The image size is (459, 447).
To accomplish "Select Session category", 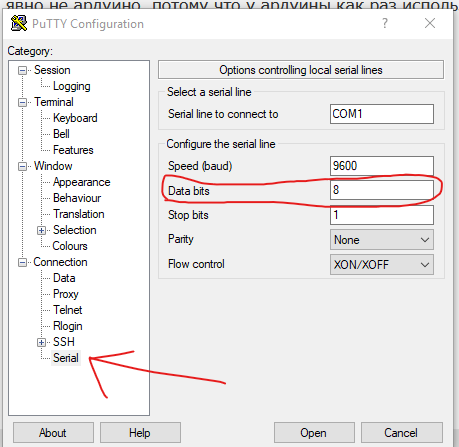I will click(52, 70).
